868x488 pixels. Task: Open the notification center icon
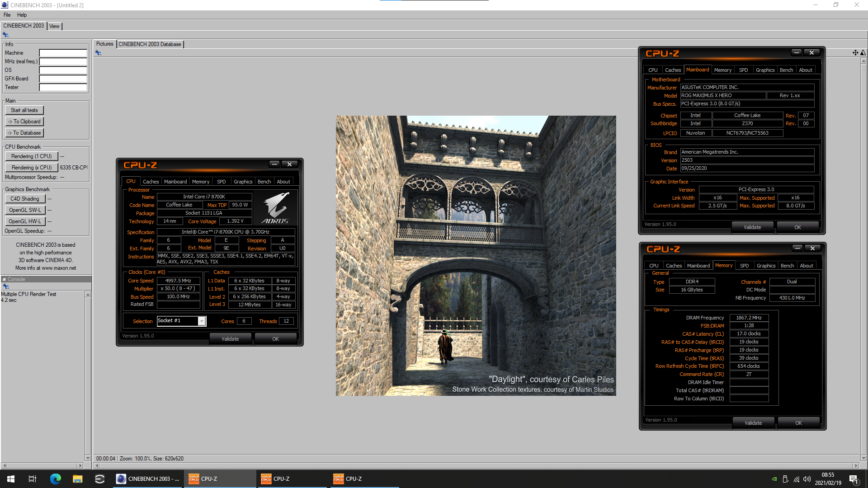pos(854,479)
